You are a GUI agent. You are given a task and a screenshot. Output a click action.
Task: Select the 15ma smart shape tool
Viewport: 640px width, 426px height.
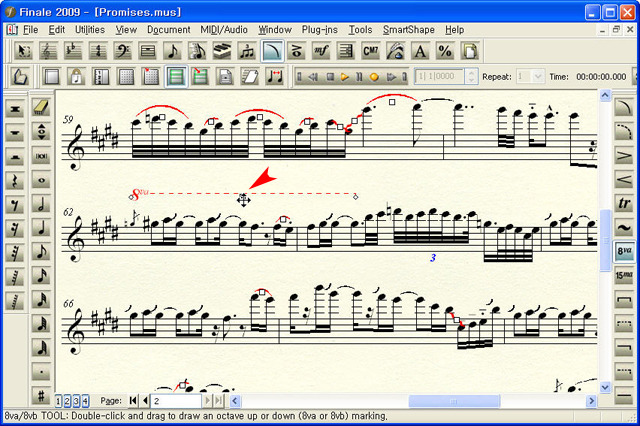tap(624, 276)
